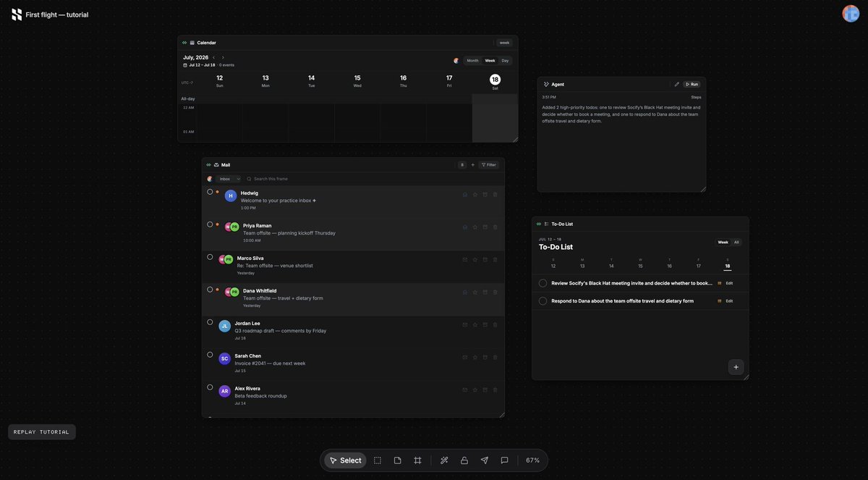
Task: Switch Calendar to Week view
Action: [490, 61]
